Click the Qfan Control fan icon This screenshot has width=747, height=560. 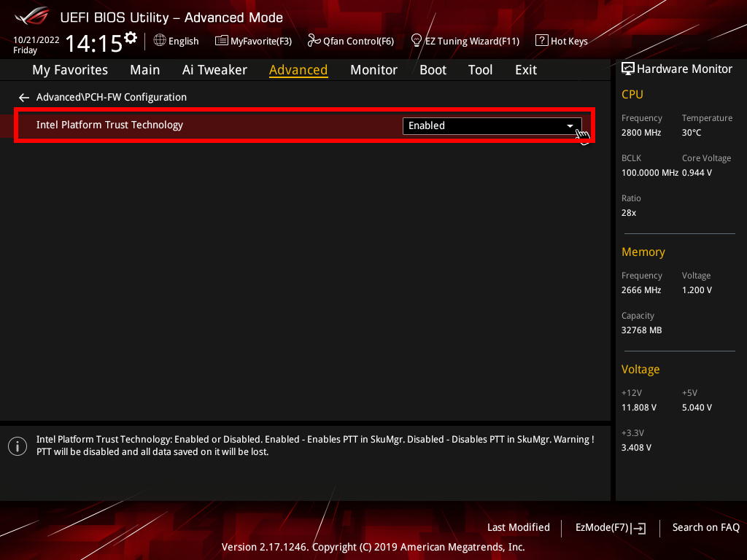click(x=314, y=41)
